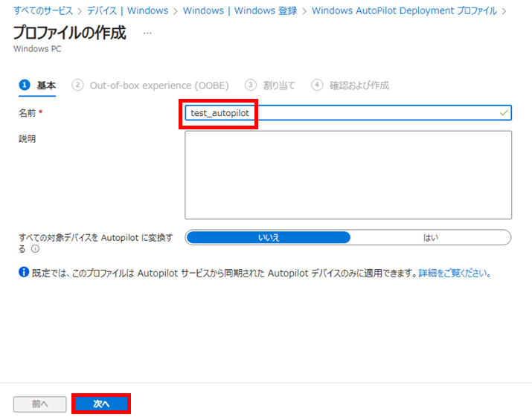Screen dimensions: 532x417
Task: Click the blue information icon in the notice
Action: [24, 272]
